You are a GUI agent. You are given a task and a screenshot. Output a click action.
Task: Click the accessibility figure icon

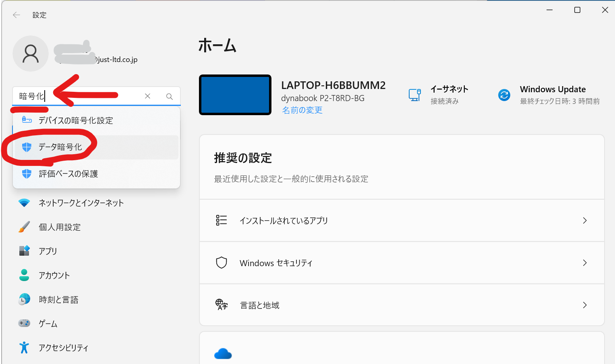click(x=24, y=347)
